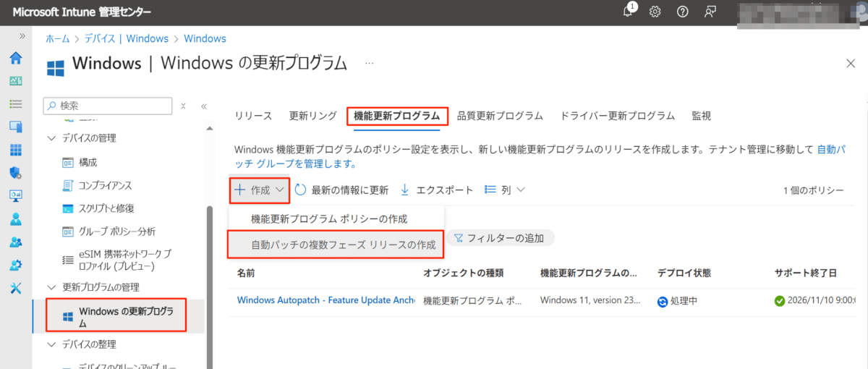Click the 2026/11/10 support end date cell
Viewport: 868px width, 369px height.
(x=816, y=301)
